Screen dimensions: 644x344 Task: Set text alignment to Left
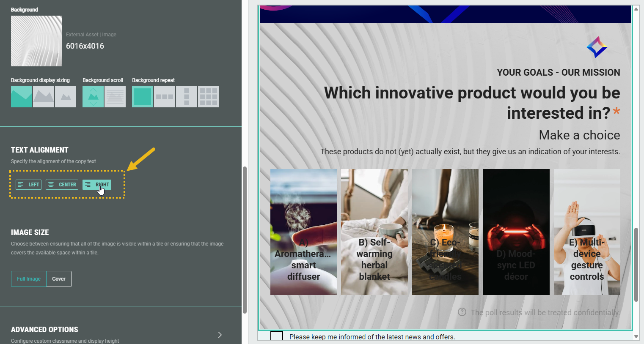click(x=29, y=185)
